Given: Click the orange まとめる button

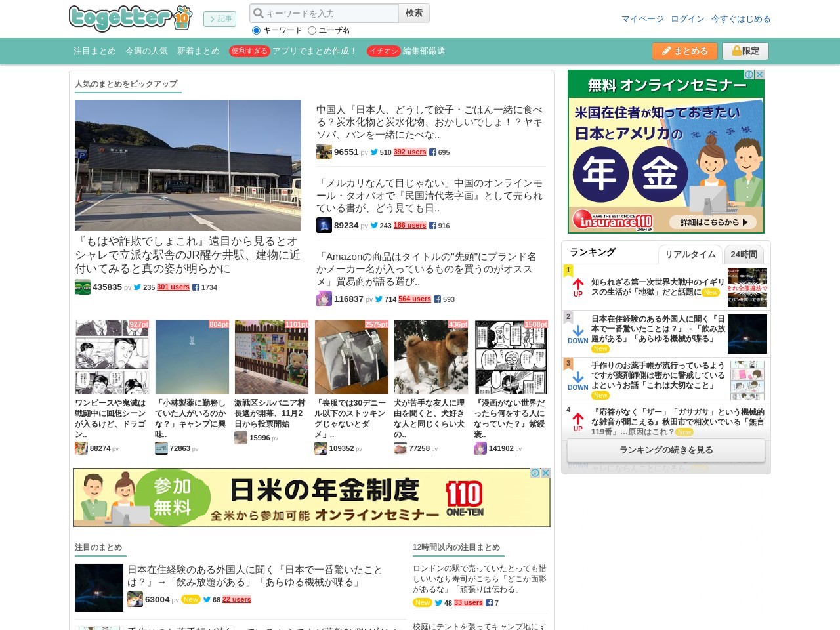Looking at the screenshot, I should (x=684, y=51).
